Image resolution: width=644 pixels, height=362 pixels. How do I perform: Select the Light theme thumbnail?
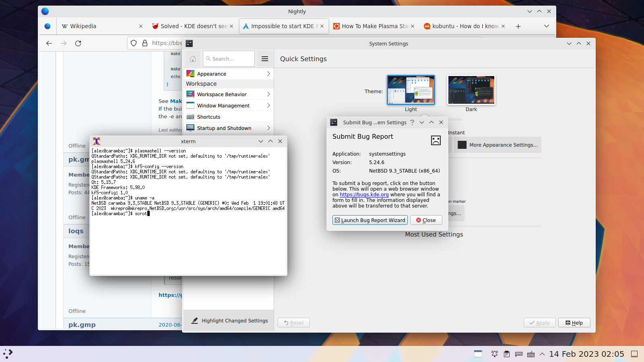tap(411, 90)
